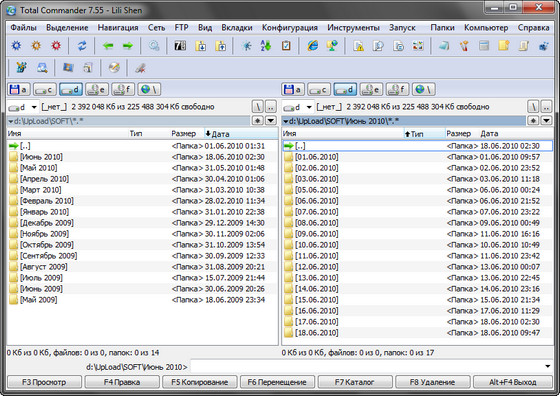This screenshot has width=560, height=396.
Task: Select floppy drive a in left panel
Action: (x=19, y=89)
